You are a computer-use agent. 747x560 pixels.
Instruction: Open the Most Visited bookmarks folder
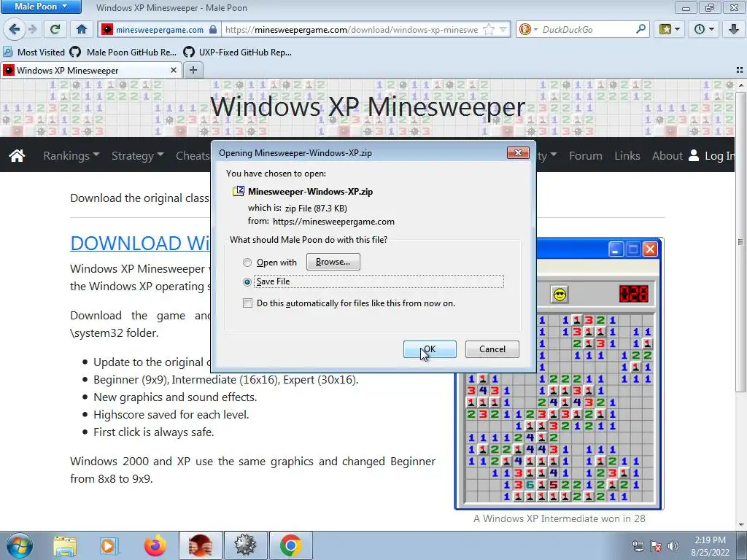click(34, 52)
